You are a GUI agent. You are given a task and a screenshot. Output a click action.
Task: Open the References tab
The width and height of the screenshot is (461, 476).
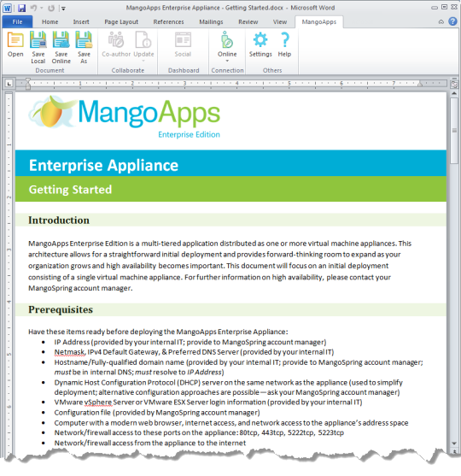(x=169, y=22)
